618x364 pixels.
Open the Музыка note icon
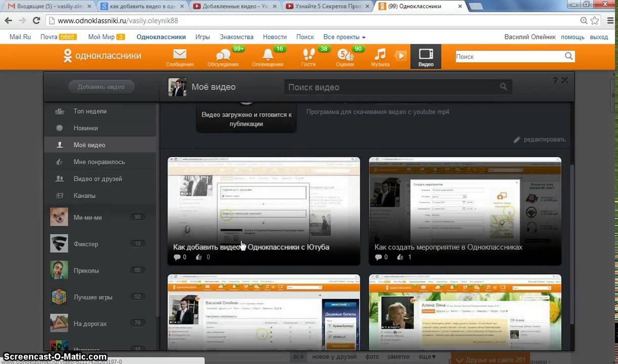click(380, 55)
